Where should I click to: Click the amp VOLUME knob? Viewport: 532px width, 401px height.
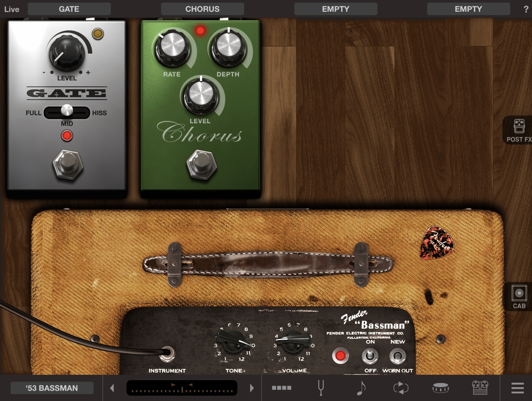point(293,341)
